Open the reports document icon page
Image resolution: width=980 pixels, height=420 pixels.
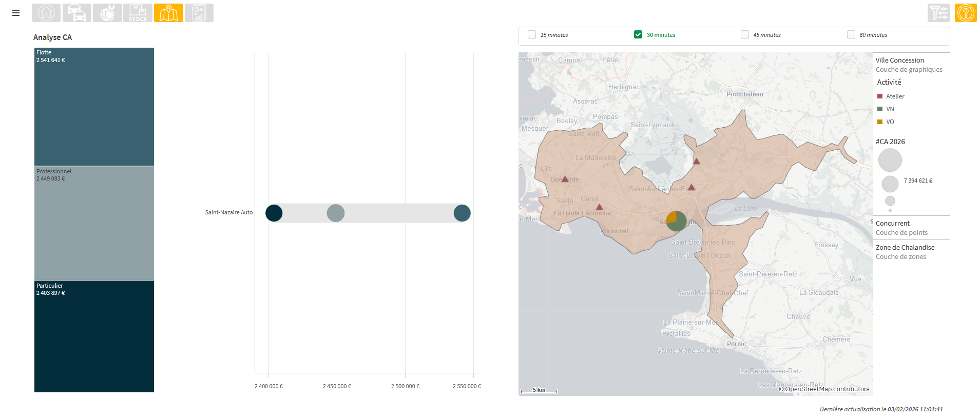tap(199, 13)
